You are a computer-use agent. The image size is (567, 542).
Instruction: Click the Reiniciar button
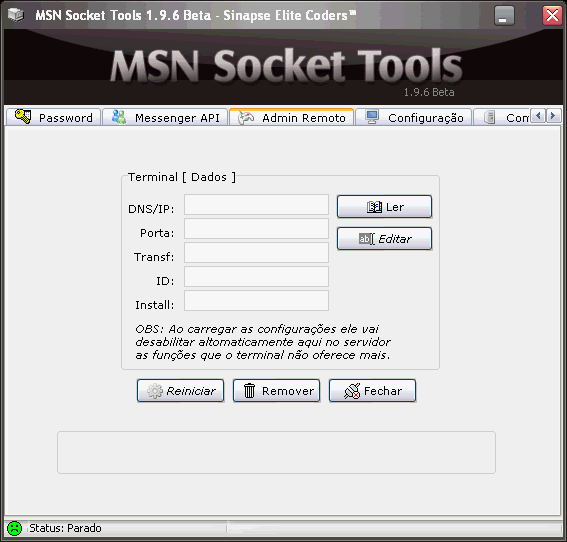click(x=180, y=391)
